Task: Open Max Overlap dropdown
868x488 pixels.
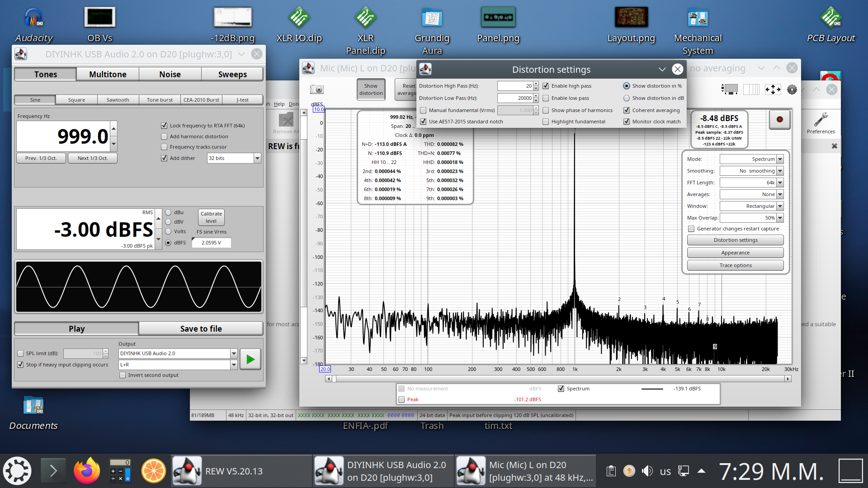Action: 751,218
